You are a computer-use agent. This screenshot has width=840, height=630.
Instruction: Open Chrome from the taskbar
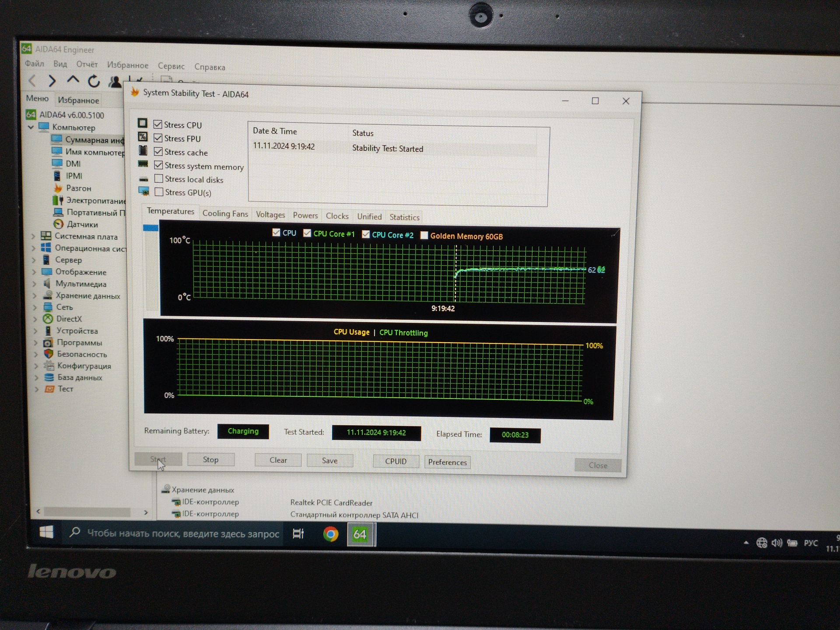pyautogui.click(x=331, y=534)
